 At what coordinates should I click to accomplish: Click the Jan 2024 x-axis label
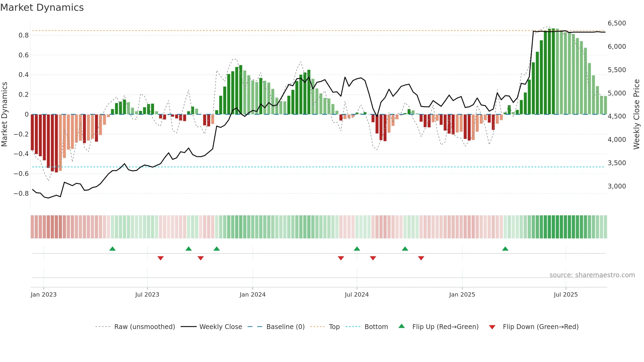tap(253, 294)
